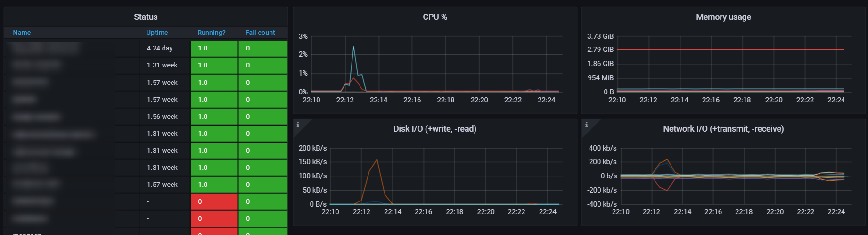Click the green Running? cell in the 4.24 day row
The height and width of the screenshot is (235, 868).
point(214,48)
